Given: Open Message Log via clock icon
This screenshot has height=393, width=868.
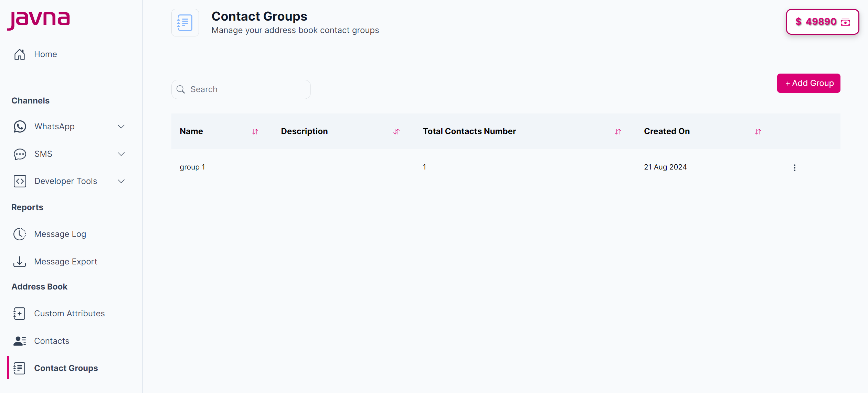Looking at the screenshot, I should 20,234.
